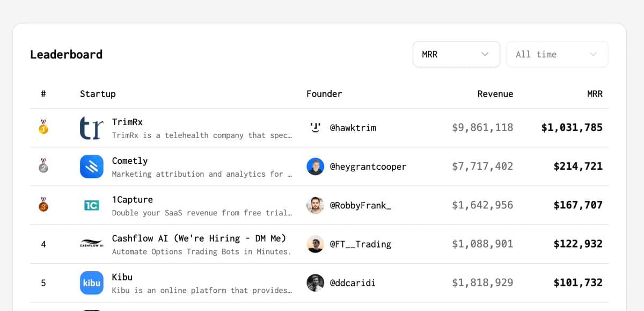644x311 pixels.
Task: Open the TrimRx startup page
Action: tap(127, 122)
